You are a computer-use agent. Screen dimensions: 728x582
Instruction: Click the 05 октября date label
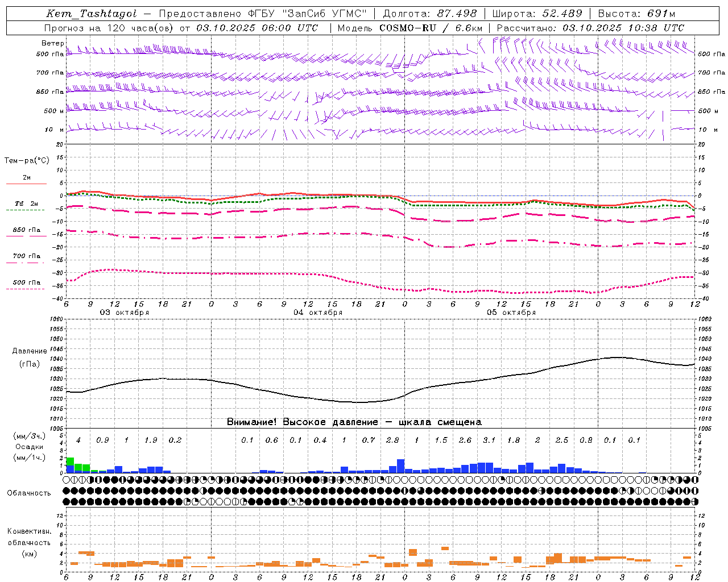pos(511,313)
